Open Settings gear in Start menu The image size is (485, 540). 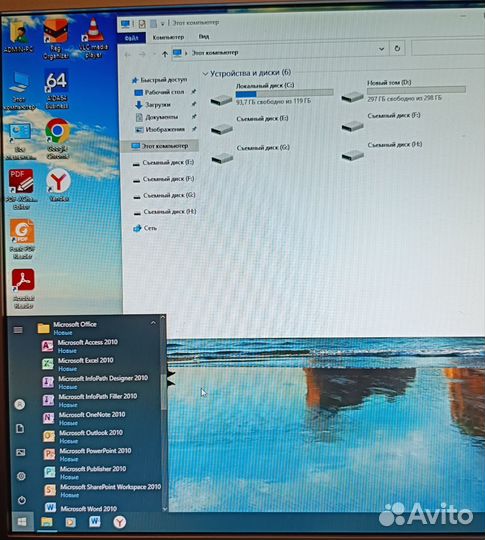(x=21, y=476)
